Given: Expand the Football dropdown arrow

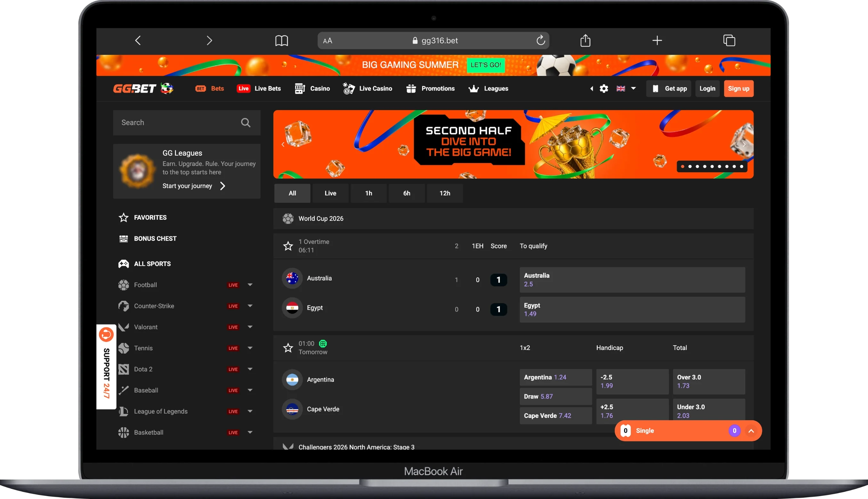Looking at the screenshot, I should coord(250,285).
